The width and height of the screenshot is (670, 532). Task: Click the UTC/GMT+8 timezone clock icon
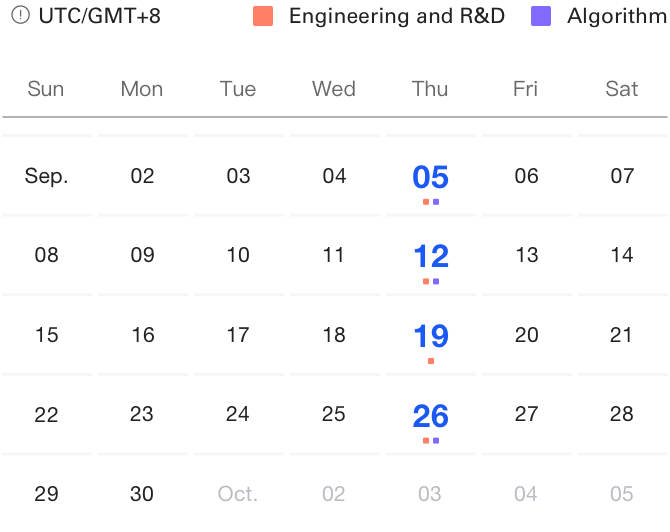(20, 16)
